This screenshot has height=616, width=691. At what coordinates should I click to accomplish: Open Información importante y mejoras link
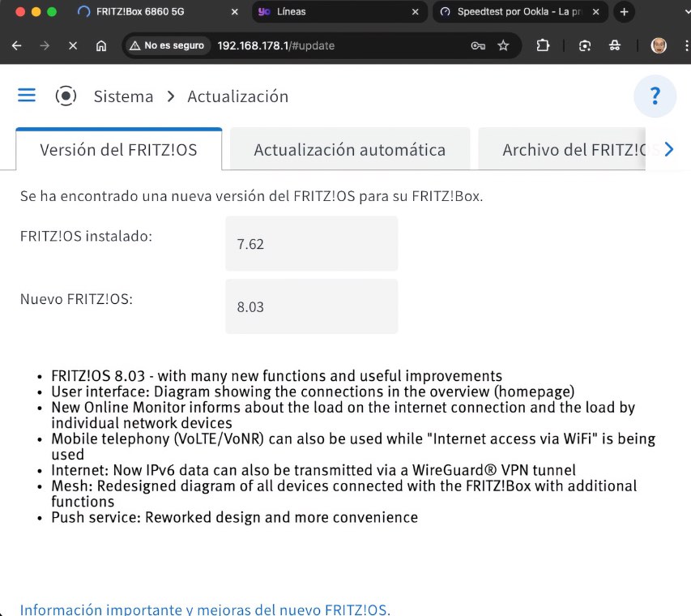(205, 610)
